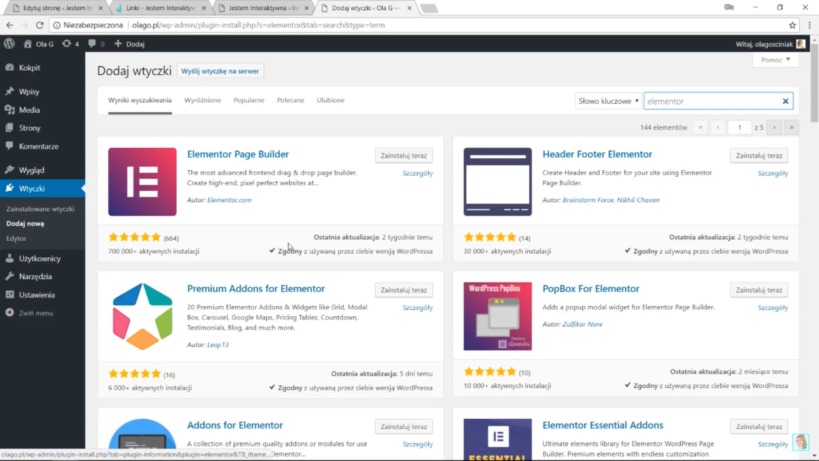This screenshot has width=819, height=461.
Task: Open user avatar next to Witaj, olagosciniak
Action: click(x=800, y=44)
